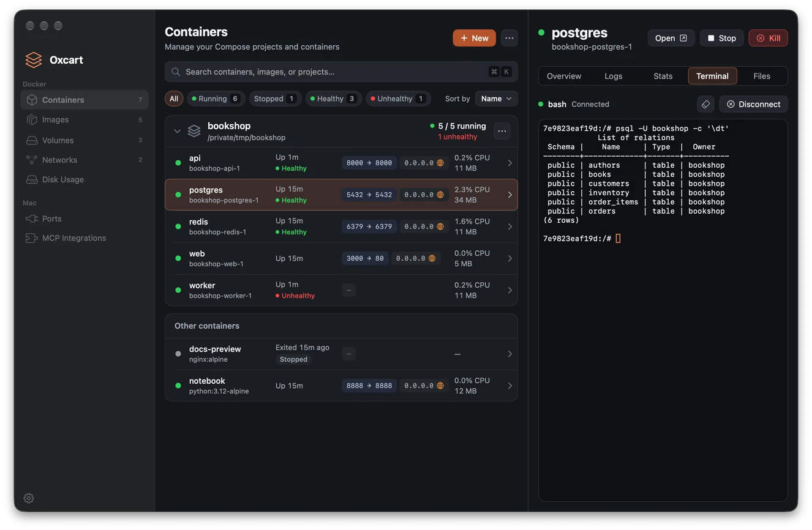Filter by Running containers
The height and width of the screenshot is (530, 812).
pyautogui.click(x=216, y=99)
